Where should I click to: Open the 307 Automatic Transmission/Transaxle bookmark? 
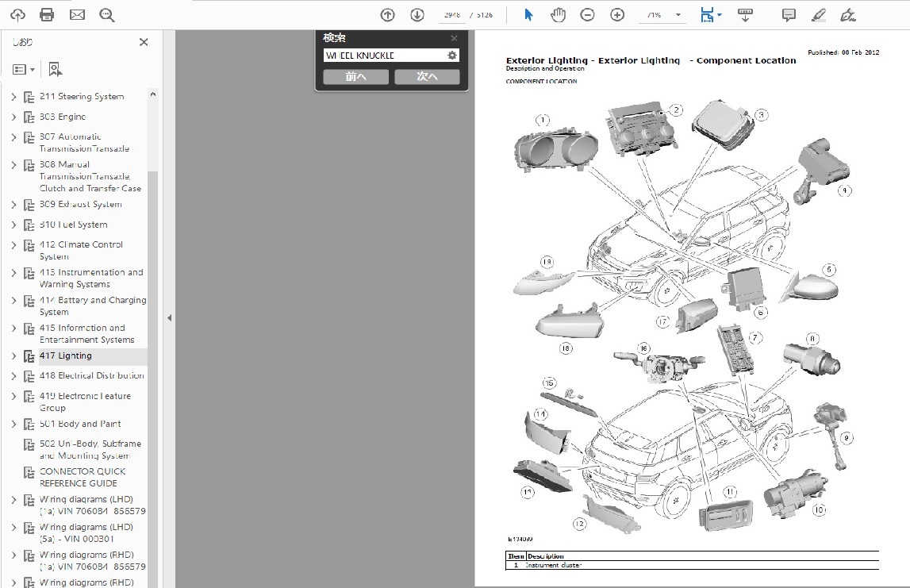pyautogui.click(x=84, y=143)
